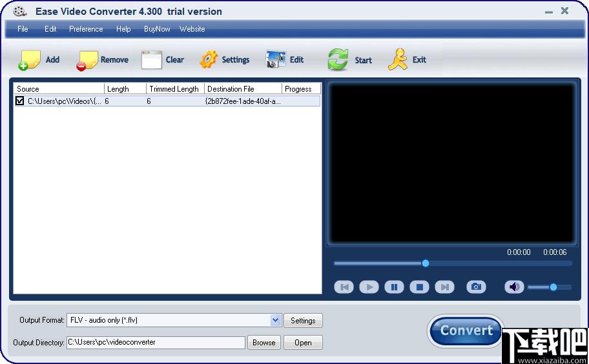Mute audio with the speaker icon
The image size is (589, 364).
click(x=514, y=287)
